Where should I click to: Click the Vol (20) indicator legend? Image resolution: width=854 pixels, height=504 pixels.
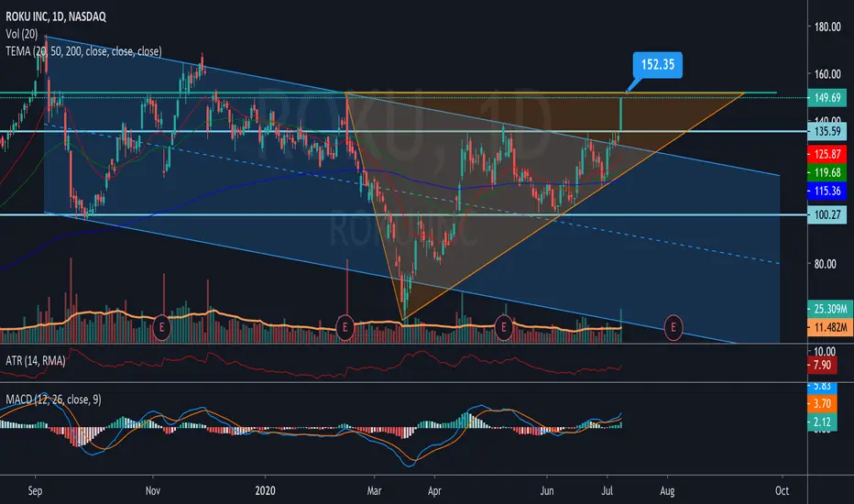(x=22, y=34)
